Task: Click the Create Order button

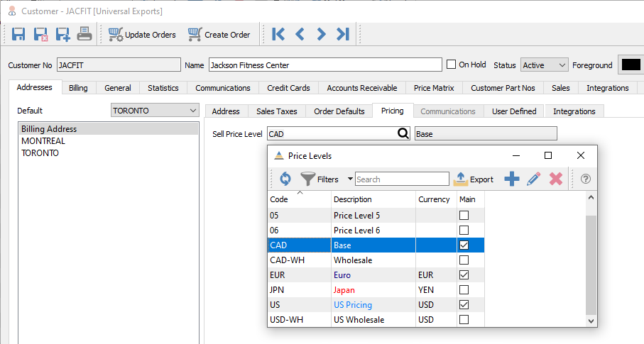Action: 219,34
